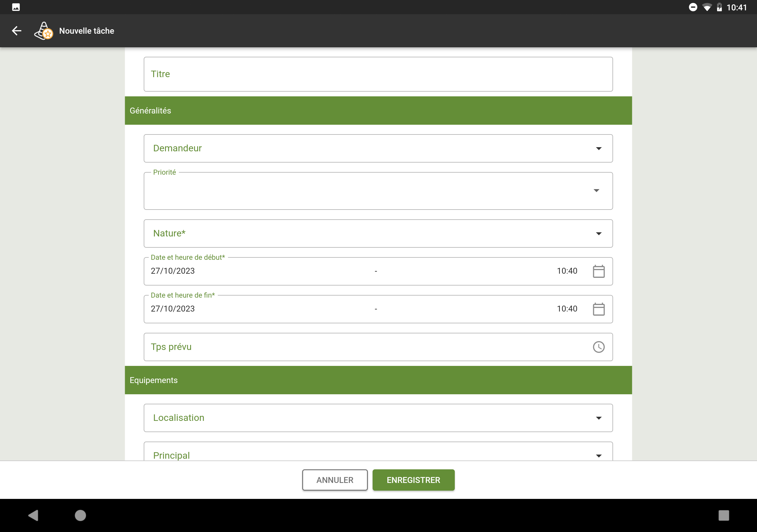757x532 pixels.
Task: Open the picture notification icon in status bar
Action: tap(16, 7)
